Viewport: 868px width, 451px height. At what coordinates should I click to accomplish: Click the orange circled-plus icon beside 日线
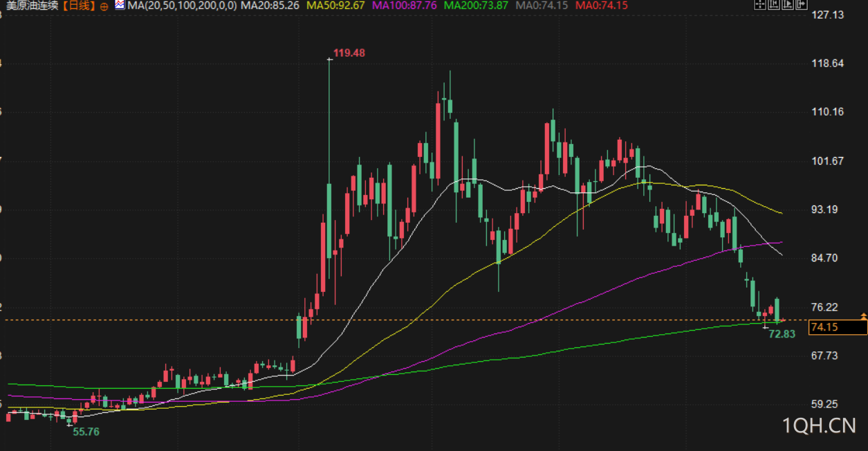pyautogui.click(x=104, y=6)
